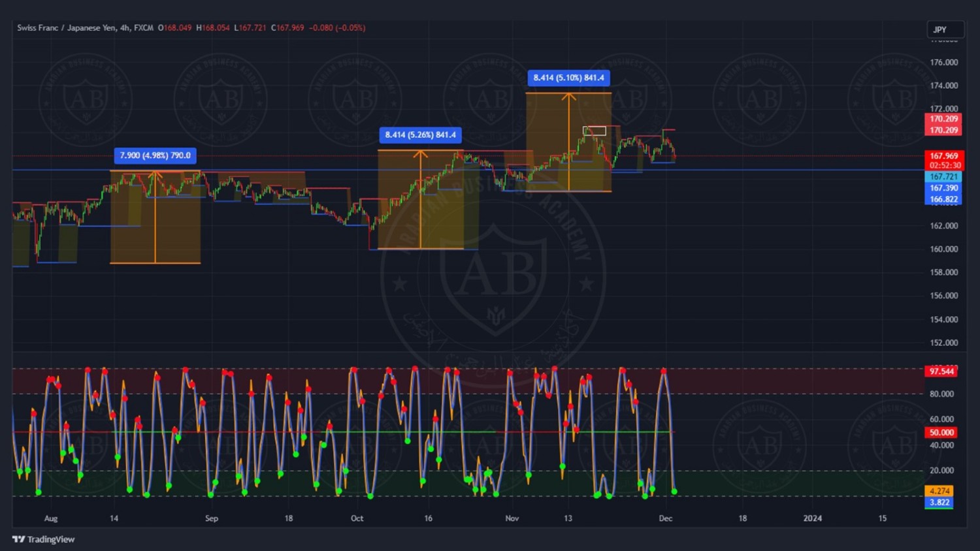
Task: Click the 162.000 price scale label
Action: coord(944,226)
